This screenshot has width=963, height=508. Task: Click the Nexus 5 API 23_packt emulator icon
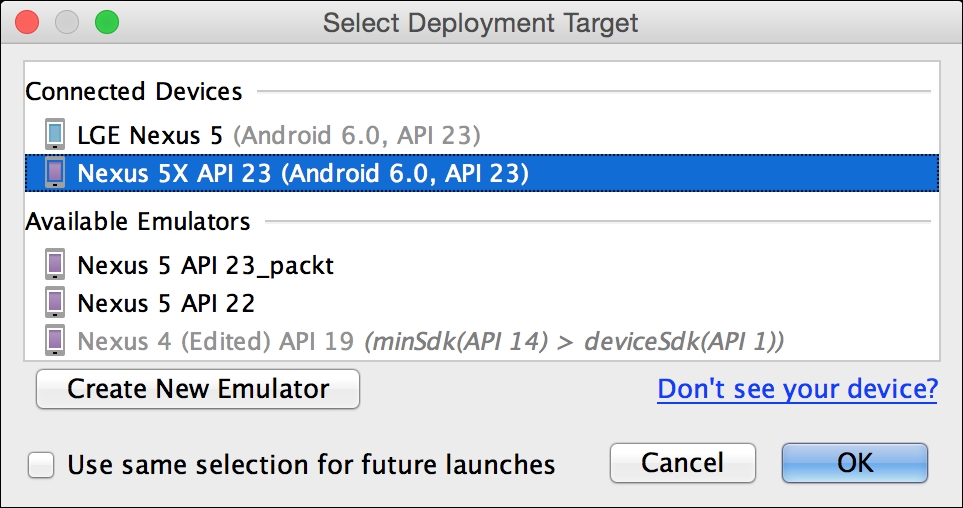pyautogui.click(x=54, y=265)
